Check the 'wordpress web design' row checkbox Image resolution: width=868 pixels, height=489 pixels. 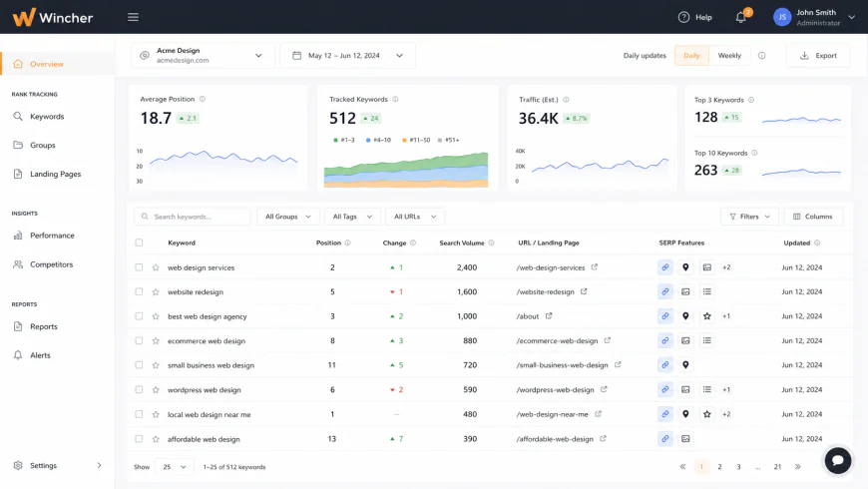coord(139,390)
